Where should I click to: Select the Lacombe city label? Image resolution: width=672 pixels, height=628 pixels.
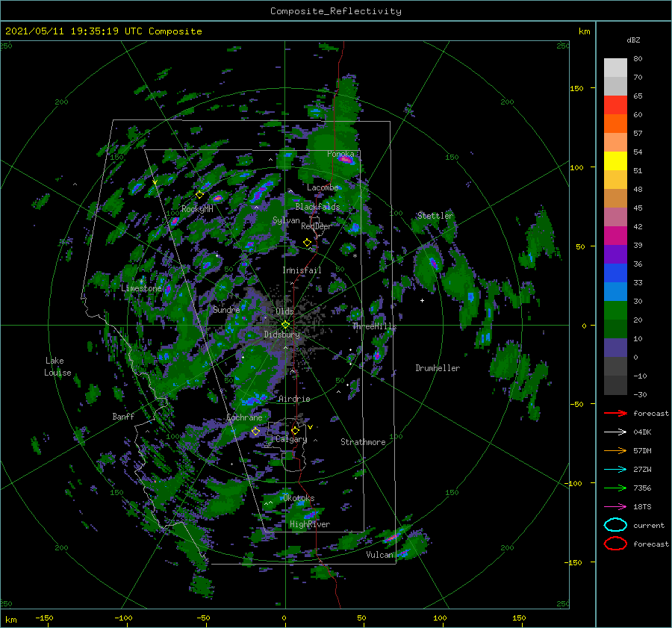coord(323,187)
